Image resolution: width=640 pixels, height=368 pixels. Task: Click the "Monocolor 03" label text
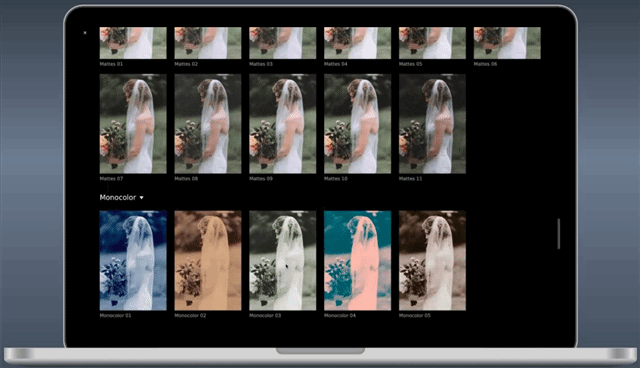coord(265,315)
